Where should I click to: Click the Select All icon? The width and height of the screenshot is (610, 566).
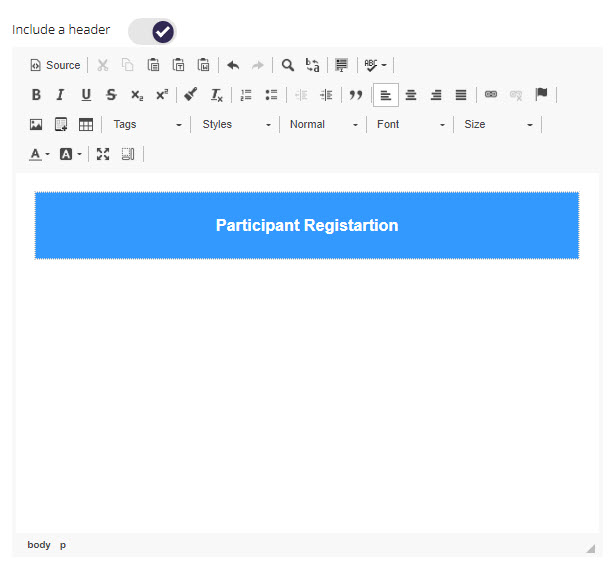click(x=342, y=65)
